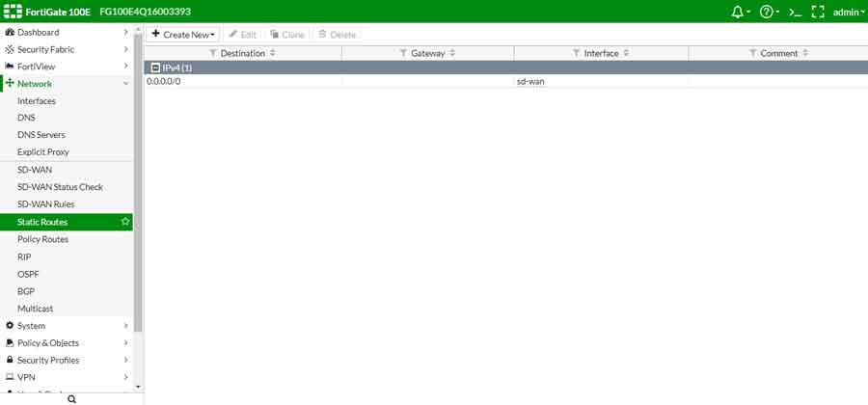Sort by Comment using sort arrows

tap(805, 53)
